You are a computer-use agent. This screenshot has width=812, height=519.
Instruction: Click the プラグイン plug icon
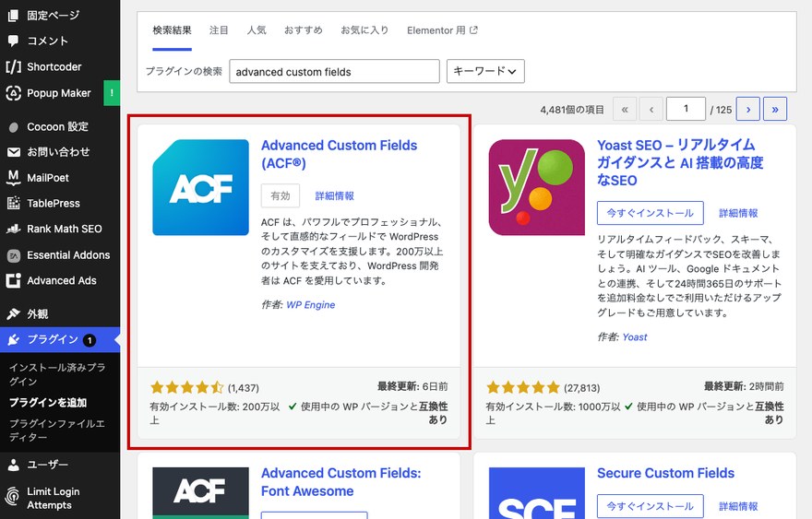[14, 339]
